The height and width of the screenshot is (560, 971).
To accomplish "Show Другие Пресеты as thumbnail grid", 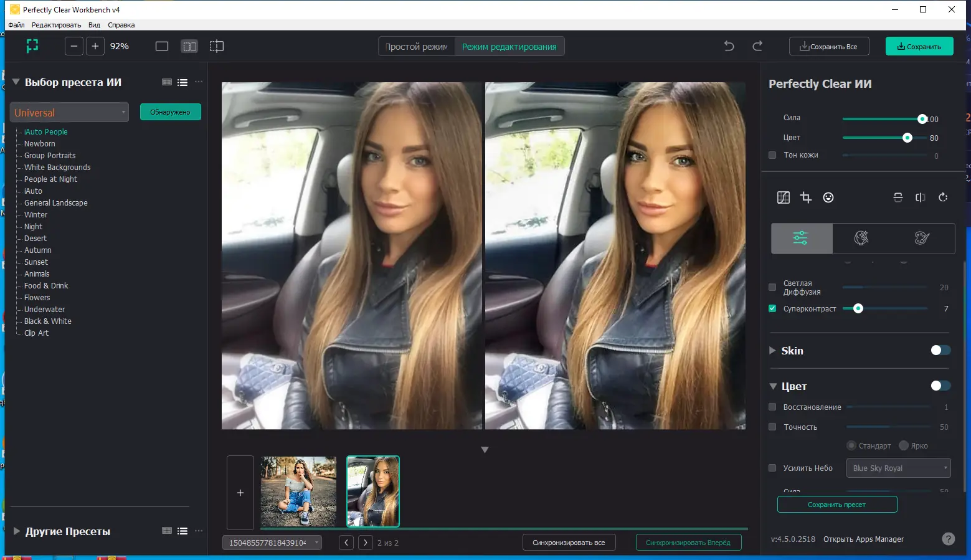I will [x=167, y=531].
